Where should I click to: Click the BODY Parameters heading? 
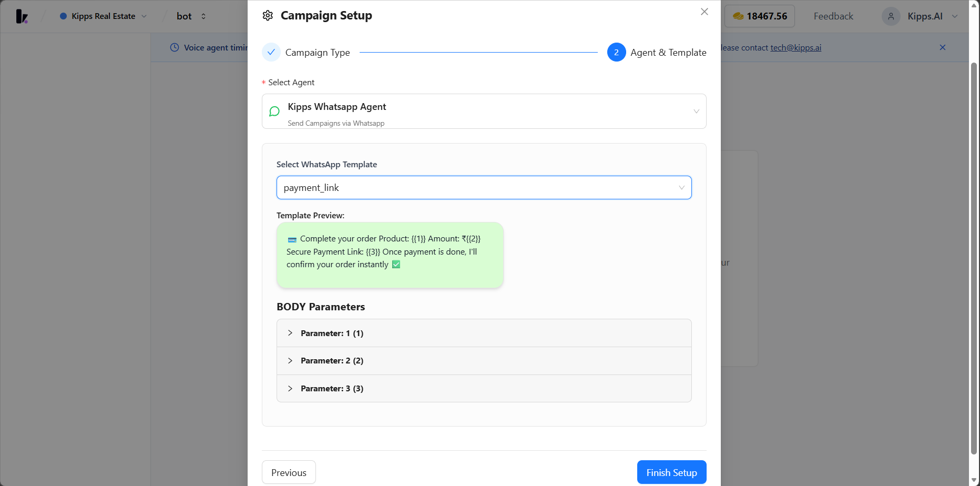click(321, 307)
